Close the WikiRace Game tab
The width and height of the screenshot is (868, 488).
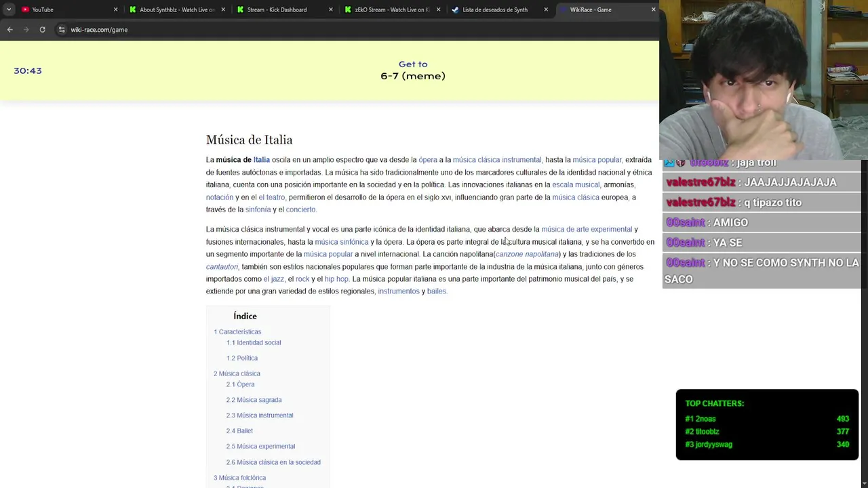click(x=653, y=9)
